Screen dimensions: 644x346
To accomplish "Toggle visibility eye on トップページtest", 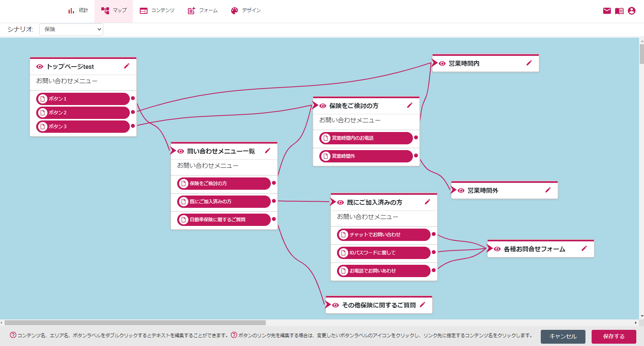I will [40, 67].
